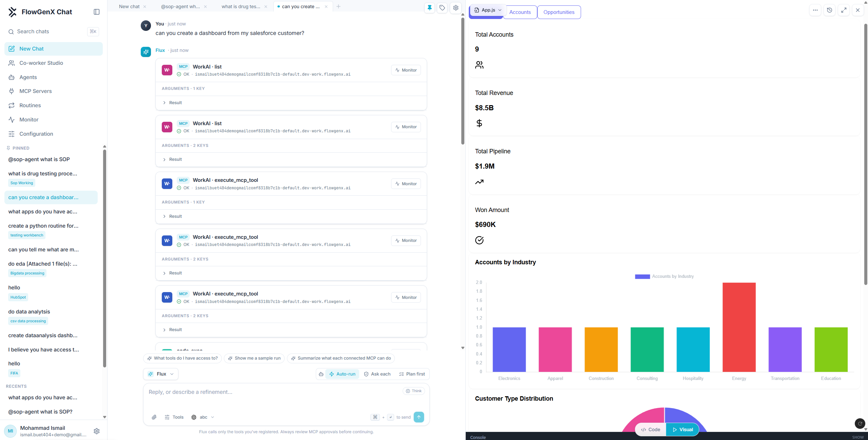Open the 'Sop Working' tag label
Viewport: 868px width, 440px height.
[x=22, y=183]
